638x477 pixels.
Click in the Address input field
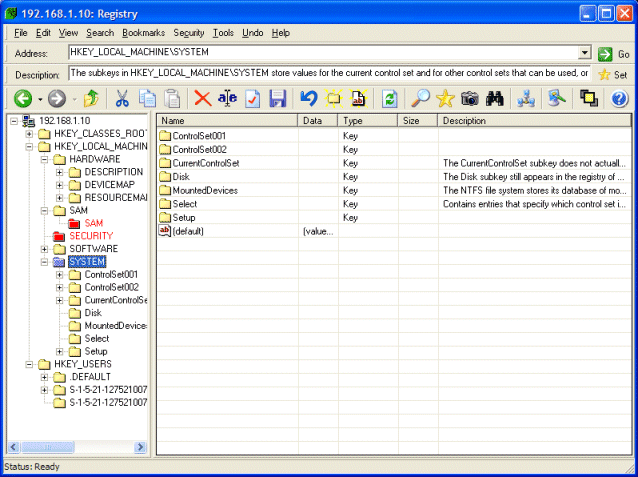(x=323, y=53)
